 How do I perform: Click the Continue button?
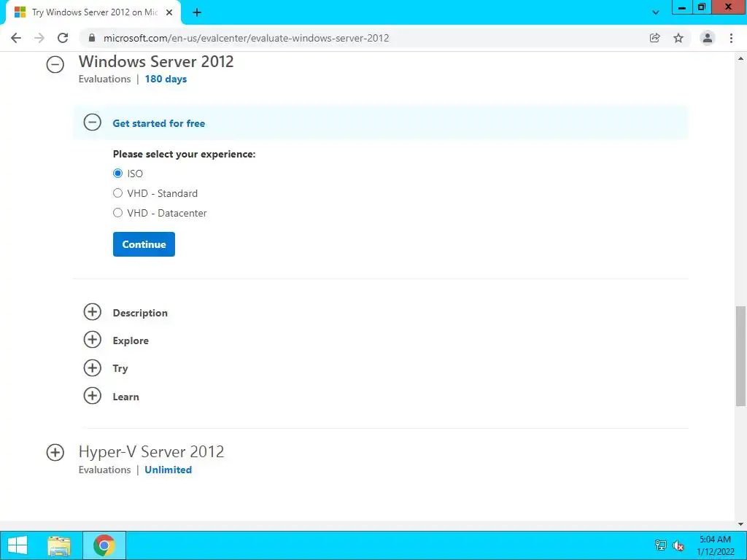click(x=144, y=244)
